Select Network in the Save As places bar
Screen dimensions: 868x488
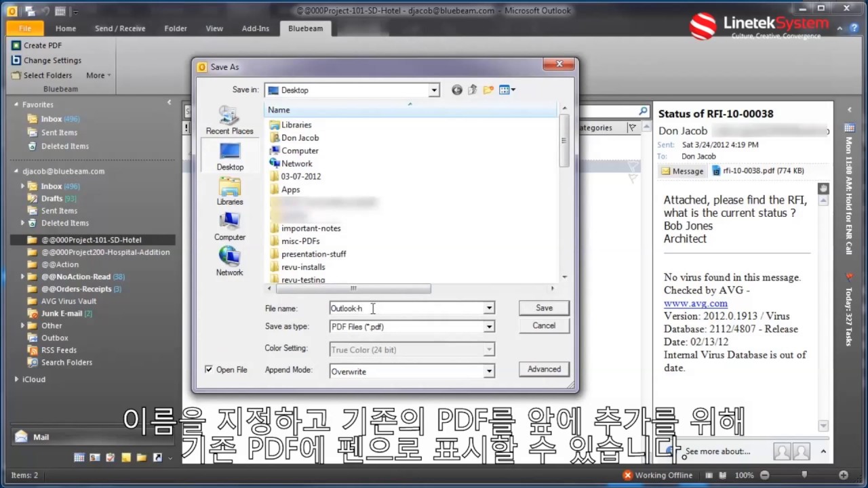[x=229, y=262]
